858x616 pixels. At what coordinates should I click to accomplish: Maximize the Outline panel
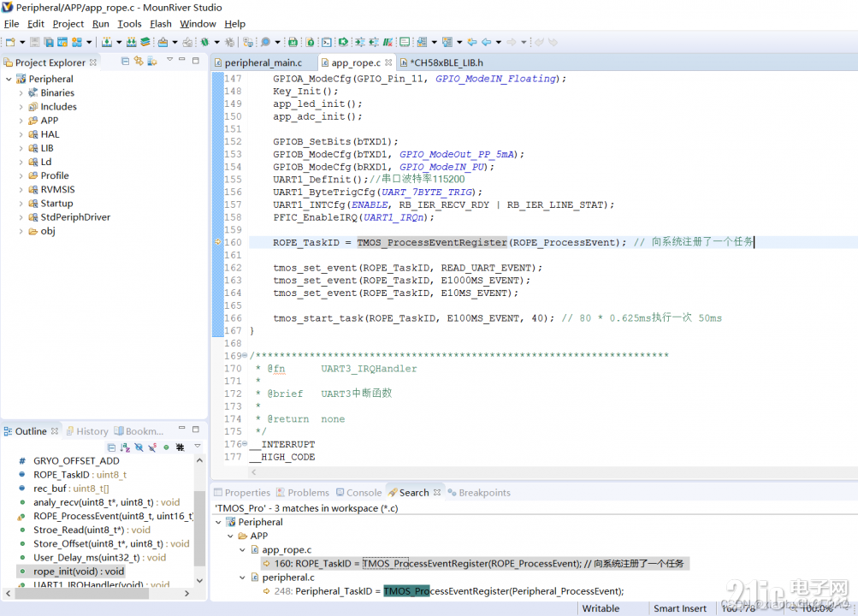click(195, 429)
